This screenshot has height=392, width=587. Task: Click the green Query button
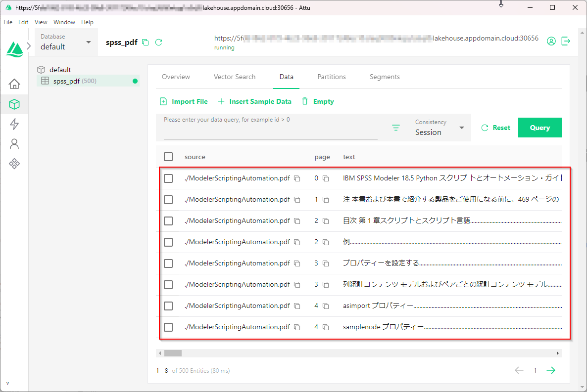(540, 128)
